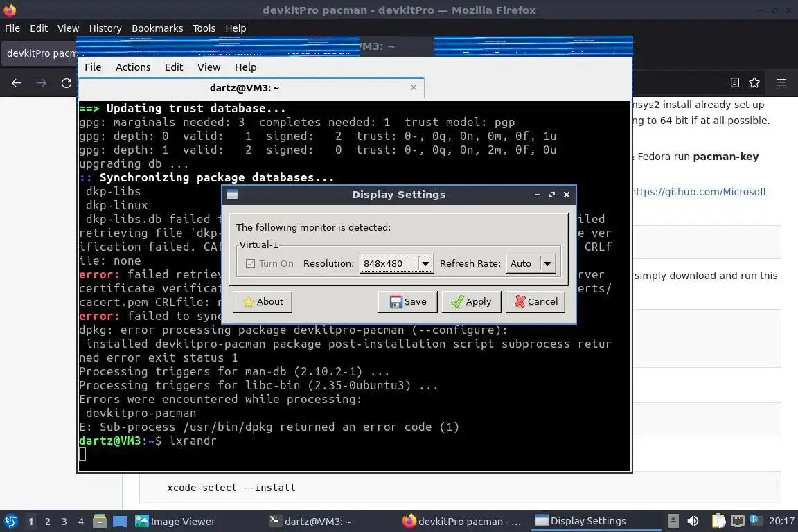Click the network monitor tray icon
Image resolution: width=798 pixels, height=532 pixels.
[x=737, y=521]
